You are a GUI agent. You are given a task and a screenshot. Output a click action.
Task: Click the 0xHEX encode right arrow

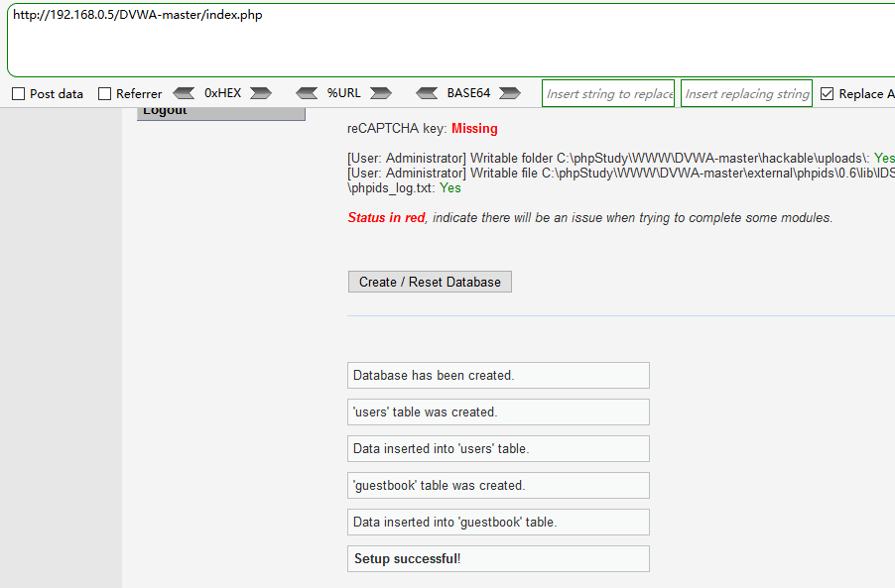coord(261,93)
